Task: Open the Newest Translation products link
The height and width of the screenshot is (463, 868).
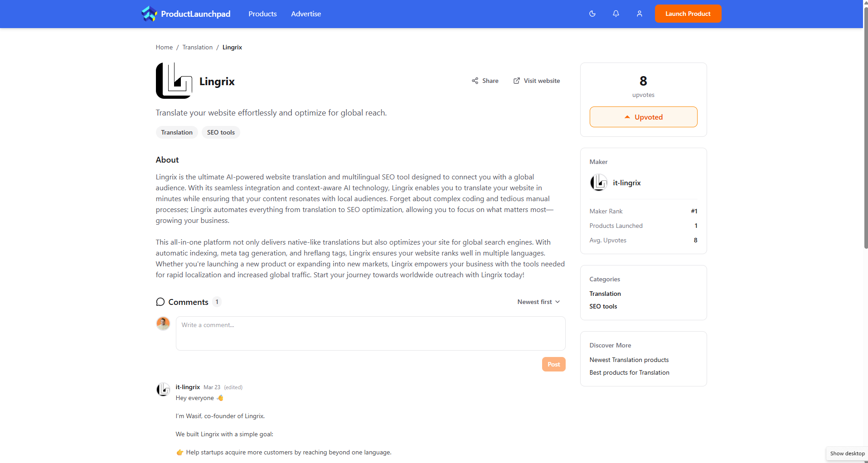Action: [x=629, y=360]
